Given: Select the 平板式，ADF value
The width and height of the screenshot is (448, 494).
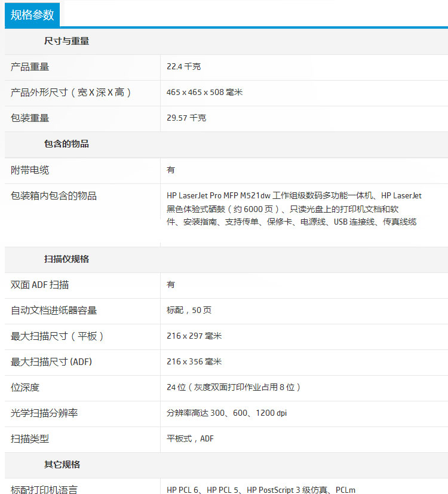Looking at the screenshot, I should (190, 438).
